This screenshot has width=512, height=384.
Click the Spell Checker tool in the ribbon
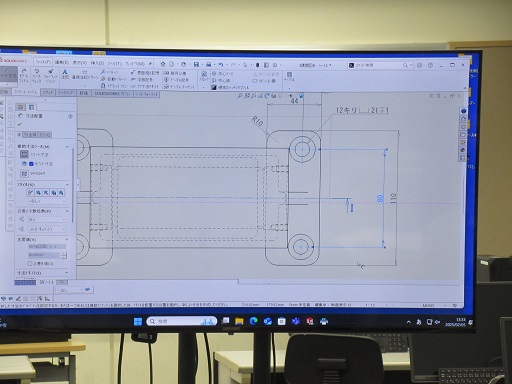coord(36,75)
